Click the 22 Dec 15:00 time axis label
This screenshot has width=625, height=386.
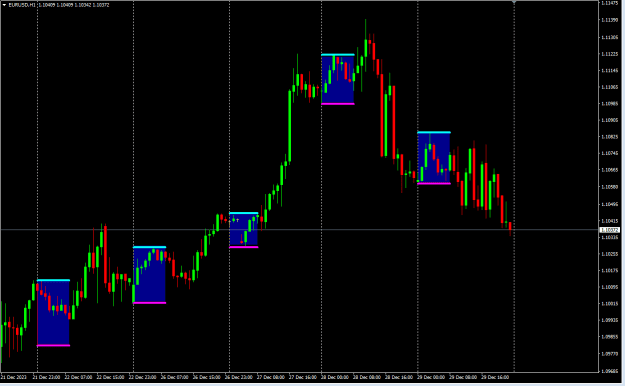point(110,377)
